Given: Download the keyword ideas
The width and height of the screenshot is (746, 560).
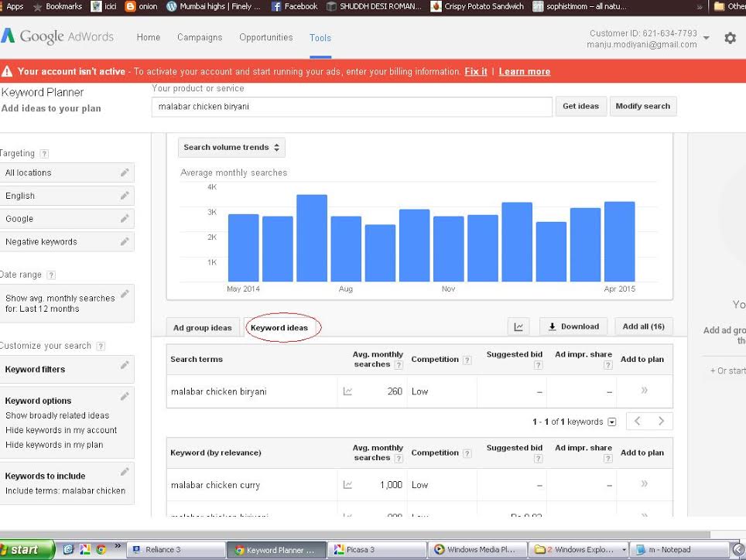Looking at the screenshot, I should pos(573,326).
